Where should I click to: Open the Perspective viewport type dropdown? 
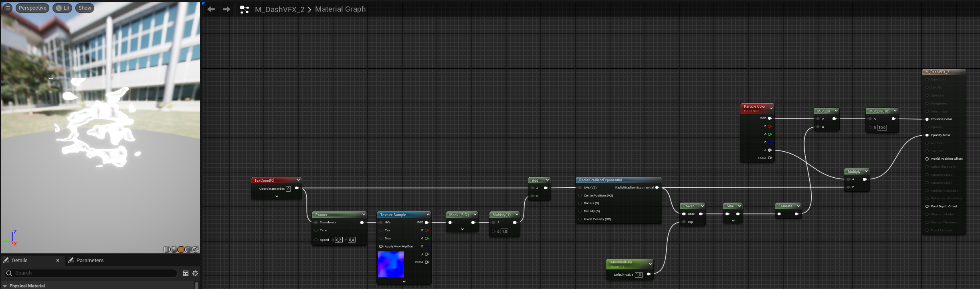pos(32,8)
